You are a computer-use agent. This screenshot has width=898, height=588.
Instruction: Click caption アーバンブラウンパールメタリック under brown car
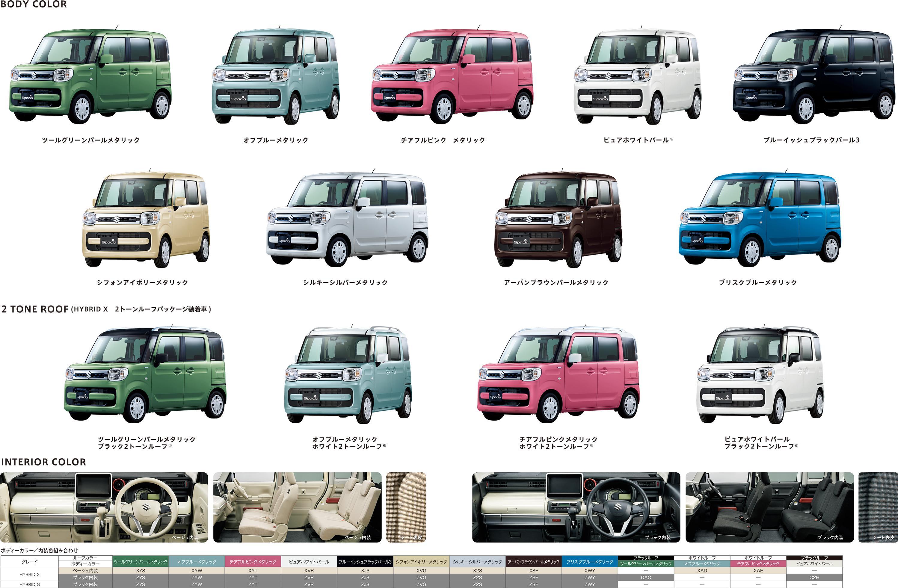[556, 282]
